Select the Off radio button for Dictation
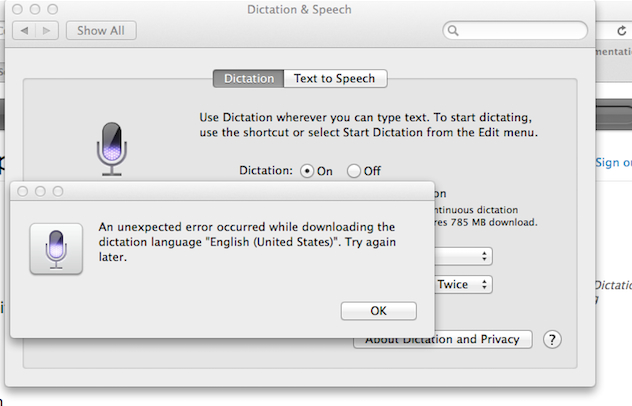Image resolution: width=632 pixels, height=406 pixels. click(x=353, y=171)
